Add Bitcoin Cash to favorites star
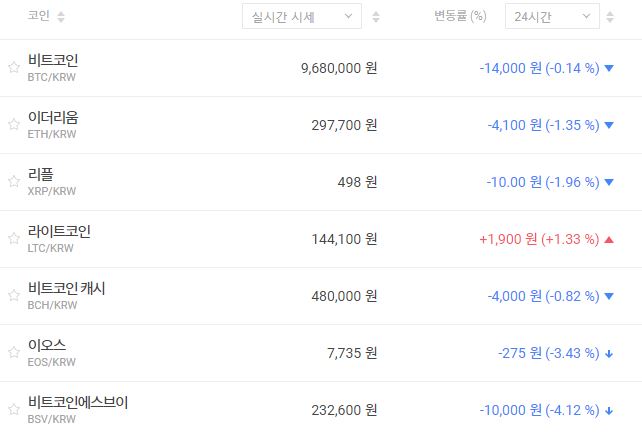Viewport: 642px width, 436px height. pos(14,296)
